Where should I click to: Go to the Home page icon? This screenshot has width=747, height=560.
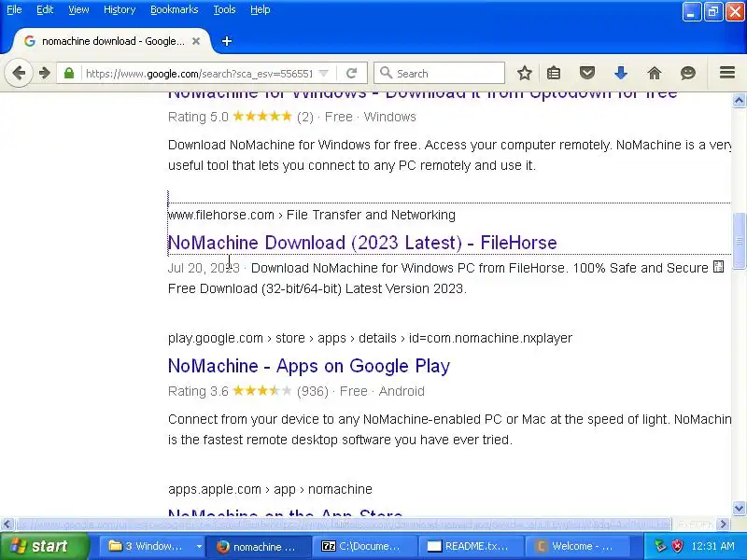click(655, 74)
